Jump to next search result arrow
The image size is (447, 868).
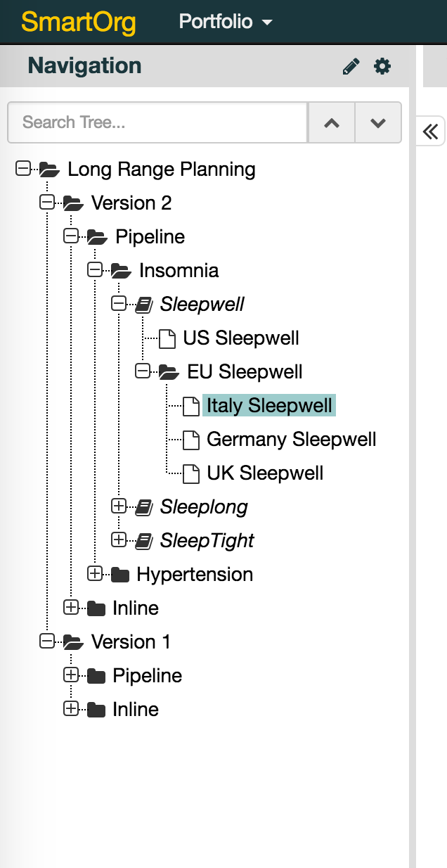tap(378, 123)
